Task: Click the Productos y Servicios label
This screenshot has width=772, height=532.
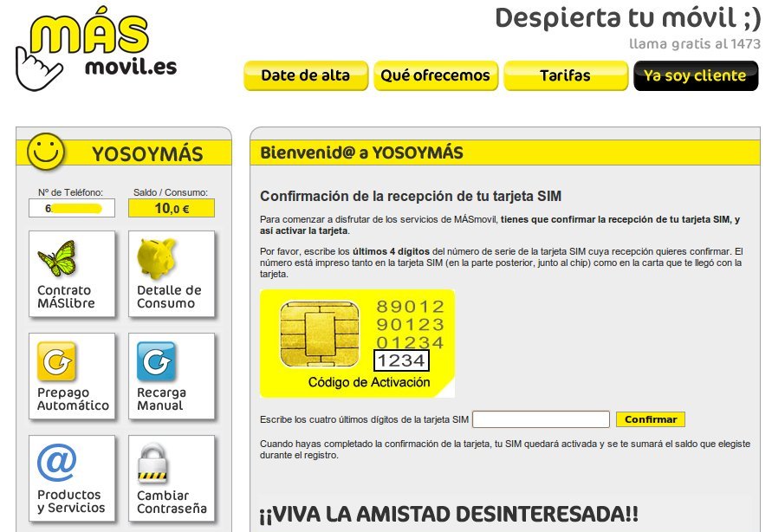Action: click(71, 501)
